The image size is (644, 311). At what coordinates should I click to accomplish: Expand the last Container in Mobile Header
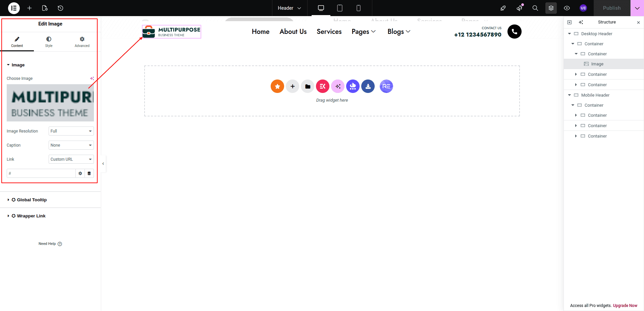point(576,136)
